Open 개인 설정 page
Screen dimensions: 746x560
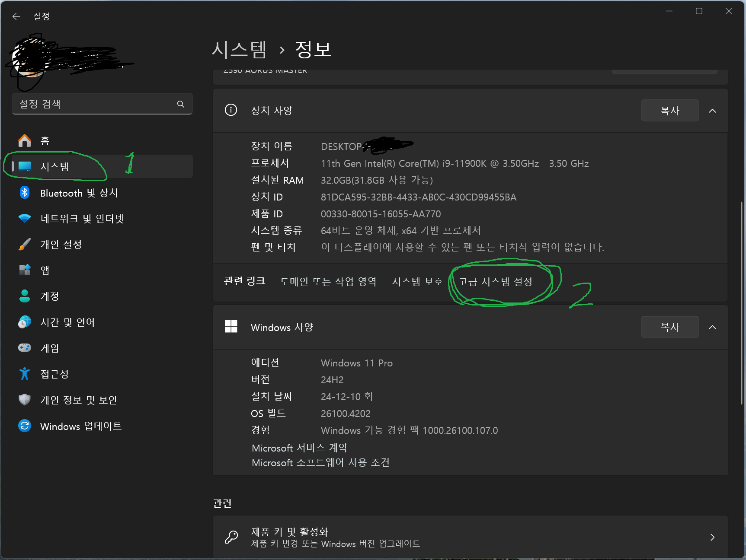pos(102,245)
